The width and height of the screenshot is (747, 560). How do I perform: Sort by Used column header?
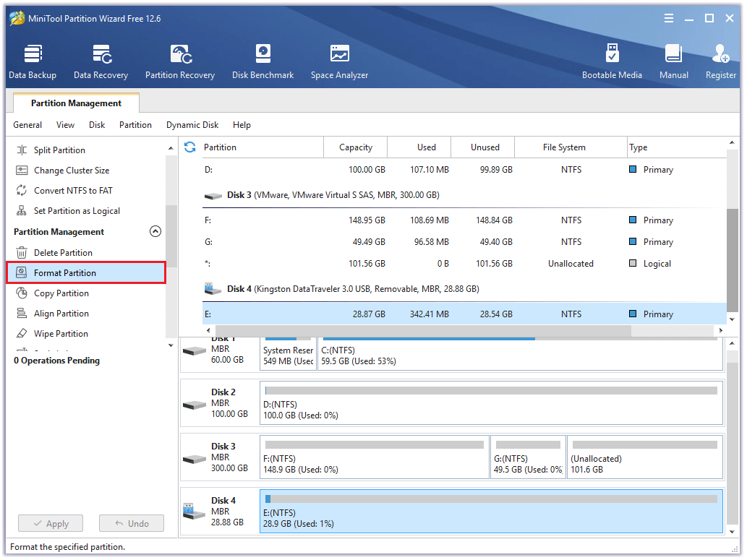[419, 147]
